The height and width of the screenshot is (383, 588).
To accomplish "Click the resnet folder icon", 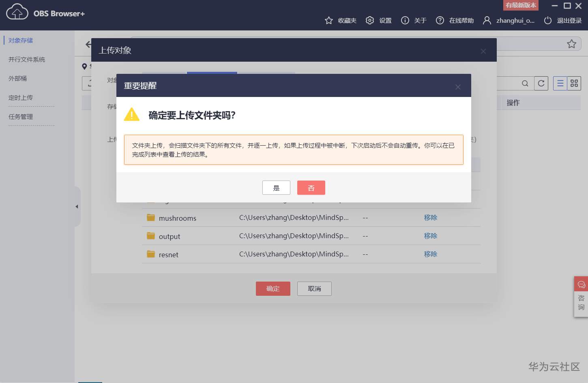I will click(151, 254).
